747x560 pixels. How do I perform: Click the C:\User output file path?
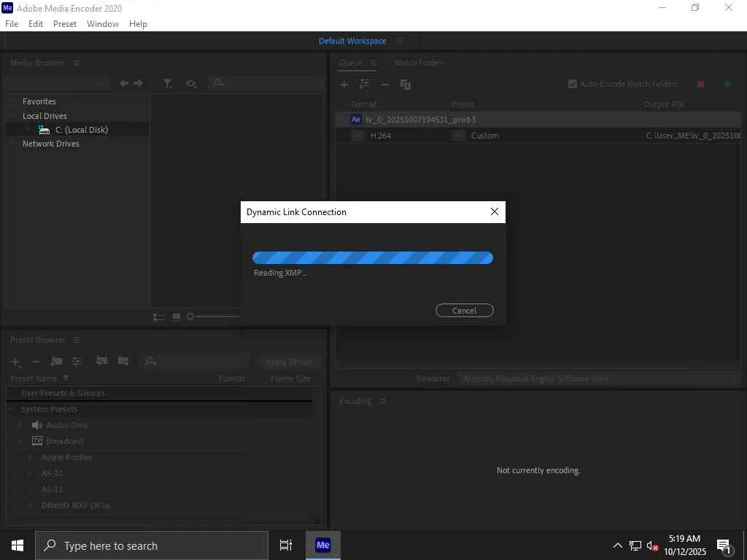[693, 136]
